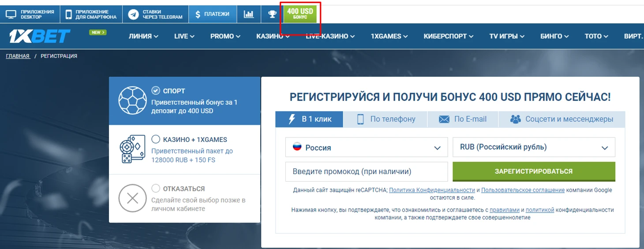
Task: Expand the ЛИНИЯ menu
Action: [x=143, y=37]
